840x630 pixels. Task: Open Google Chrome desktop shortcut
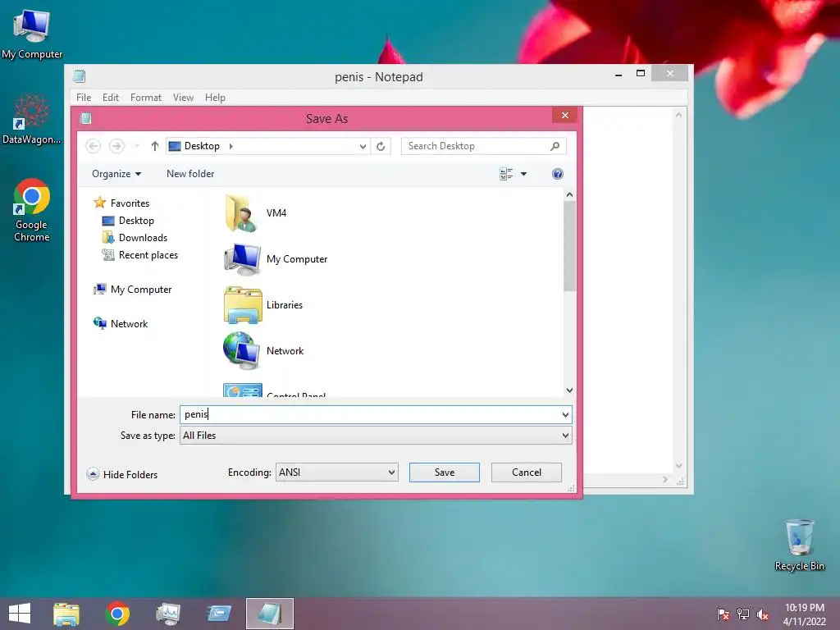[x=32, y=210]
